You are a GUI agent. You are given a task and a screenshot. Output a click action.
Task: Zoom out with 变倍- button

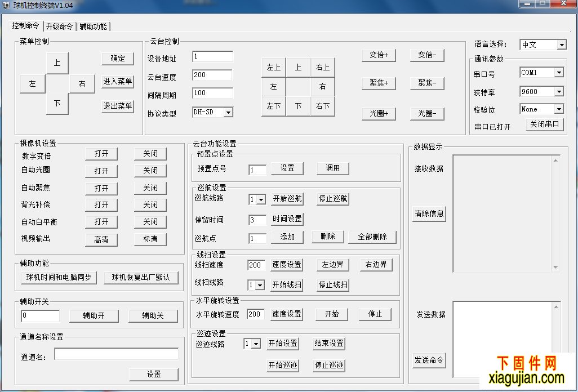427,55
